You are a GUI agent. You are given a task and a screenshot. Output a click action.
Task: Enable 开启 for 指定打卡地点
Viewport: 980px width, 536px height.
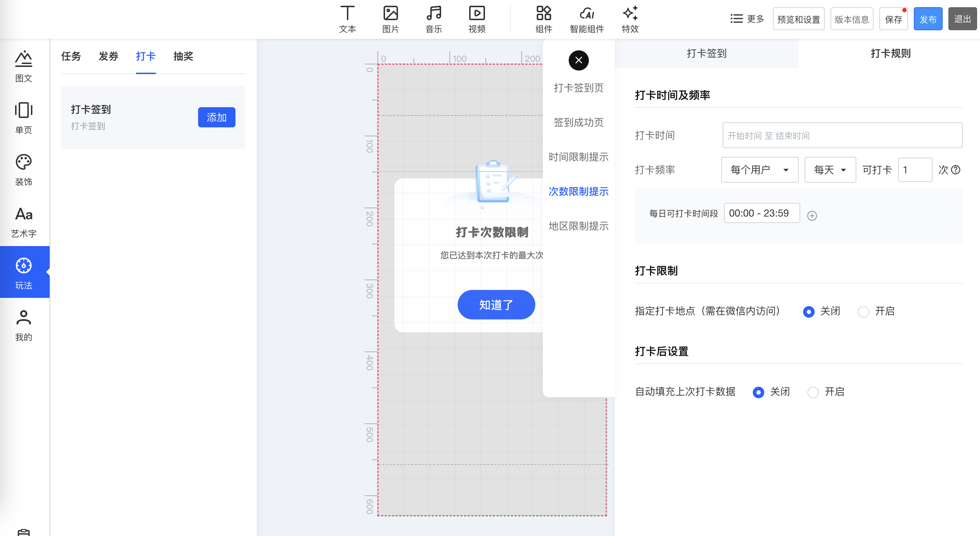(x=864, y=312)
